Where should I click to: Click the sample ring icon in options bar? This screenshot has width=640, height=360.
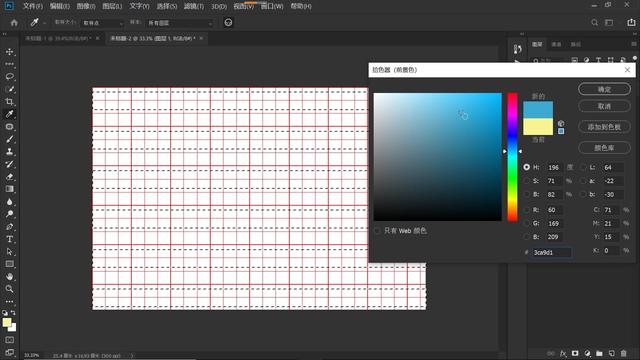(x=228, y=22)
